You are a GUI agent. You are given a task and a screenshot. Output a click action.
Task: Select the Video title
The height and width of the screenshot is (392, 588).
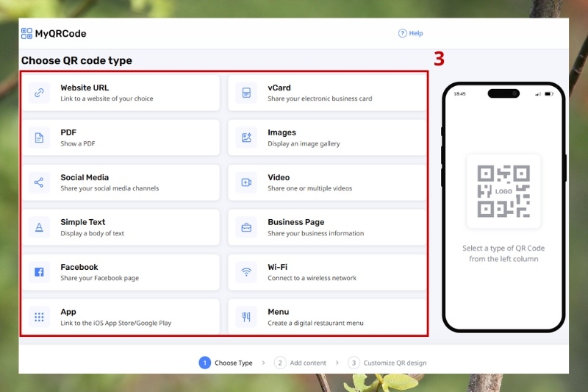coord(279,177)
